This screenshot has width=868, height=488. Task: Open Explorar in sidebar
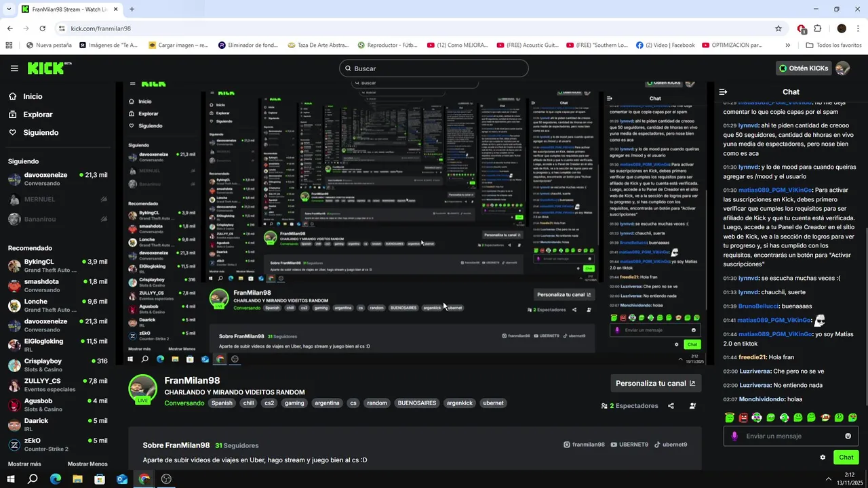(x=31, y=115)
